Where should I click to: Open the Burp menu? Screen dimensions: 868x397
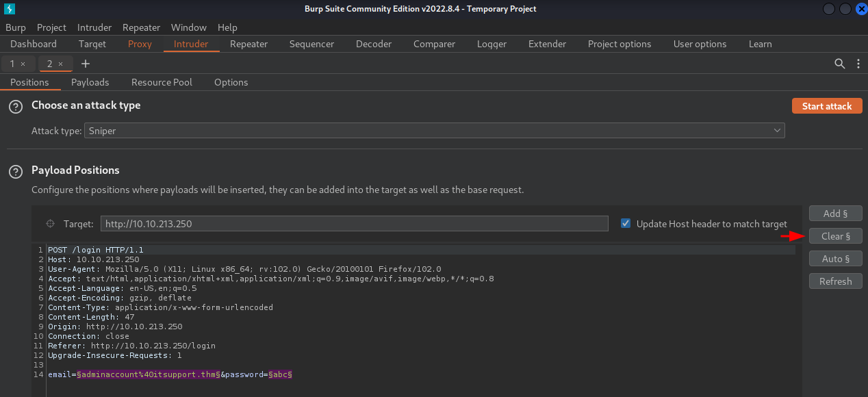[x=15, y=27]
